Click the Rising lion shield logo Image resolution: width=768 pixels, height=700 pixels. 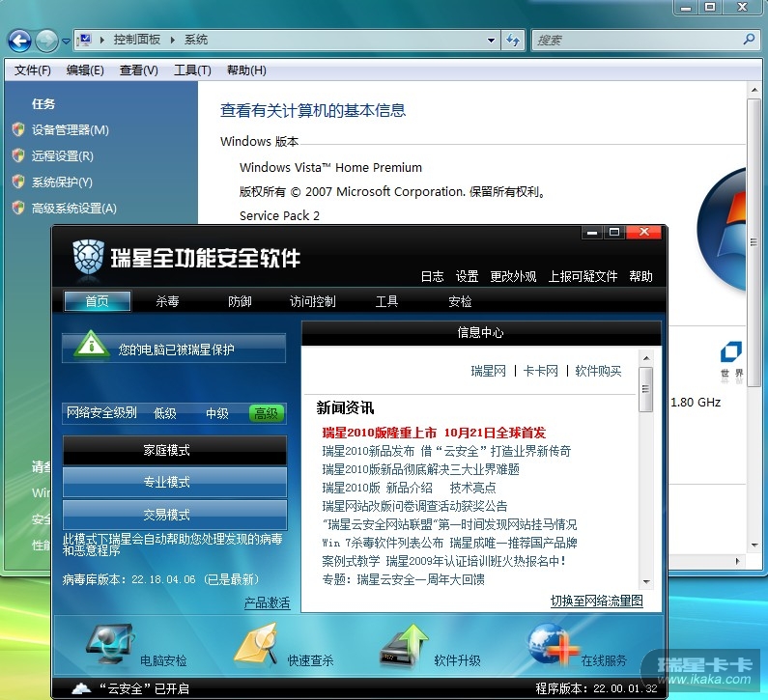click(x=88, y=257)
